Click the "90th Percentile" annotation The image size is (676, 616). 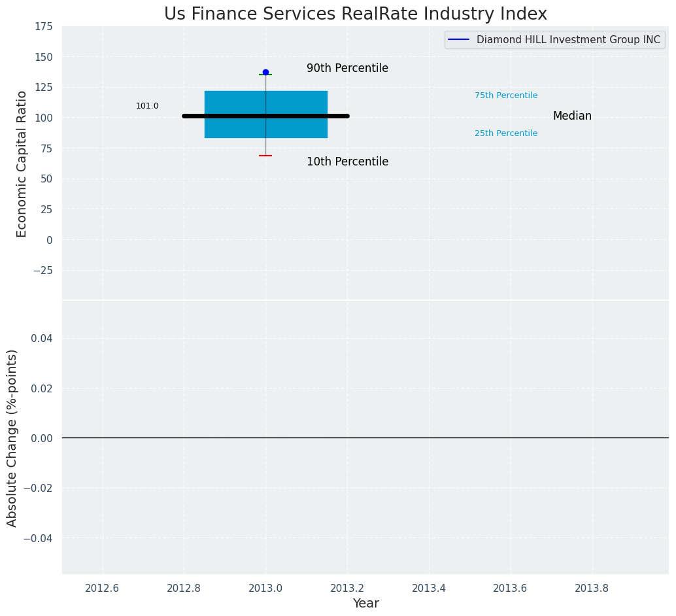click(x=347, y=68)
